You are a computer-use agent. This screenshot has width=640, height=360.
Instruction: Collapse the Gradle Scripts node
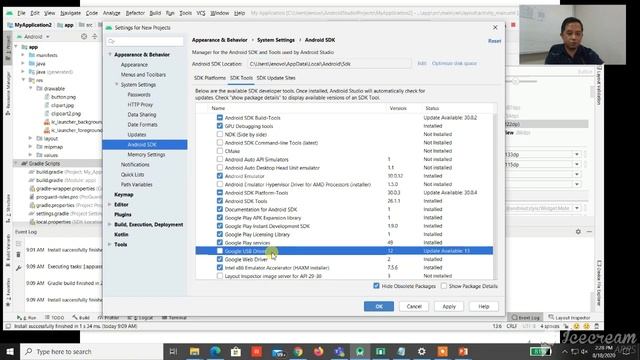tap(16, 163)
